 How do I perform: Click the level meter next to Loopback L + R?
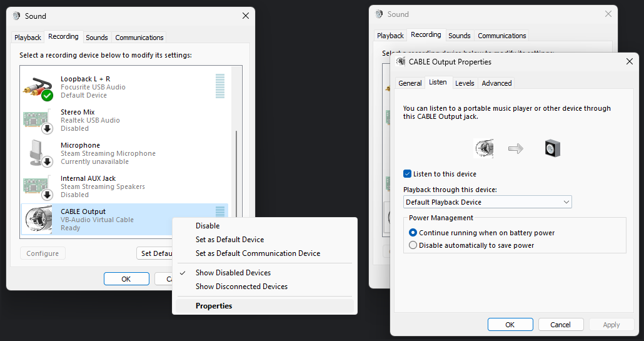tap(220, 86)
